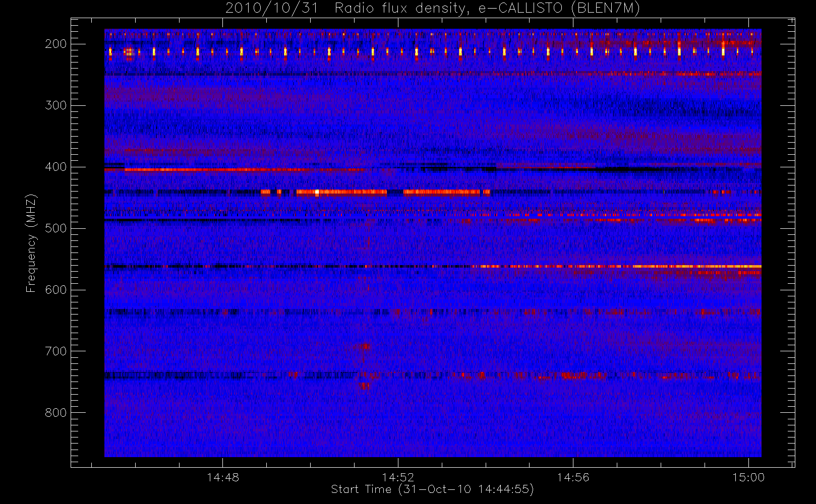Select the 500 frequency tick label

tap(56, 228)
